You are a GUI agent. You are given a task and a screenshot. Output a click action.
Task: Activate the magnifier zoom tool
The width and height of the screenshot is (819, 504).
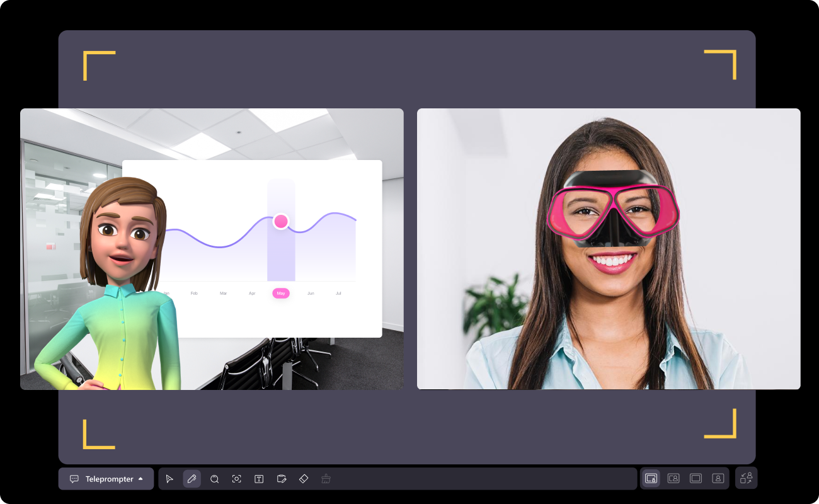pyautogui.click(x=214, y=479)
